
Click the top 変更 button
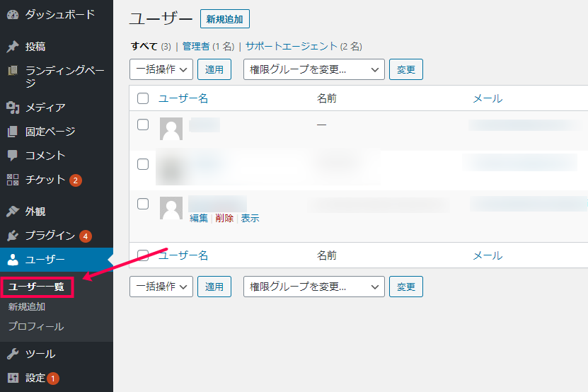(405, 69)
